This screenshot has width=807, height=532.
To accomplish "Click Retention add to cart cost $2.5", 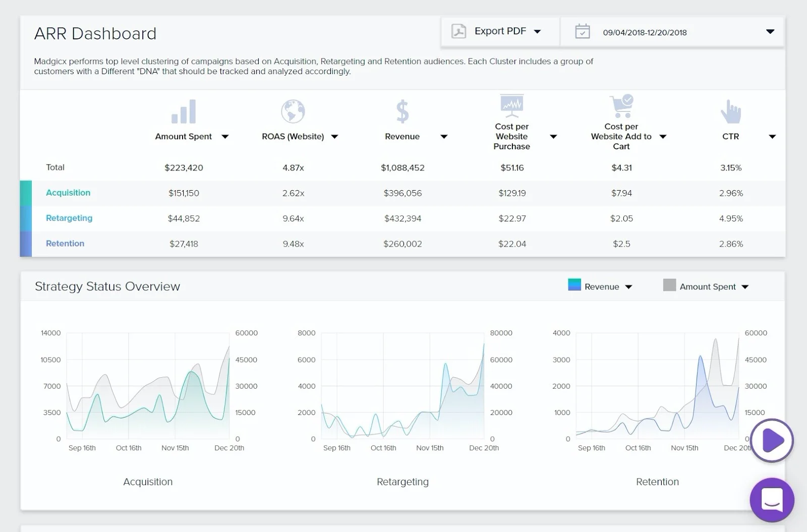I will click(621, 244).
